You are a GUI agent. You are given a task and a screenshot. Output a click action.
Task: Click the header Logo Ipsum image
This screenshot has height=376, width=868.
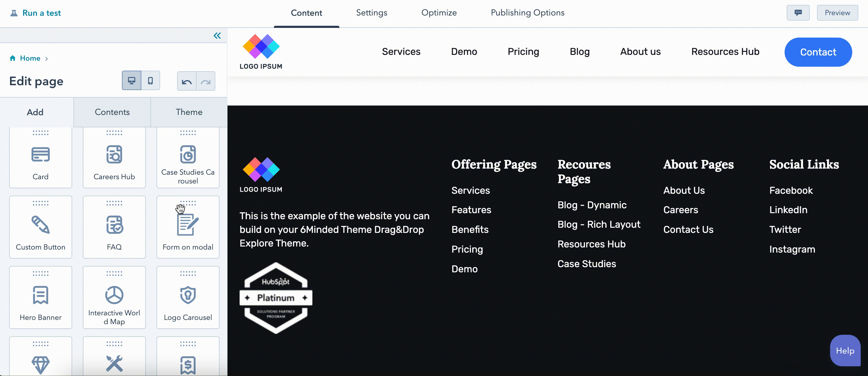pyautogui.click(x=261, y=52)
